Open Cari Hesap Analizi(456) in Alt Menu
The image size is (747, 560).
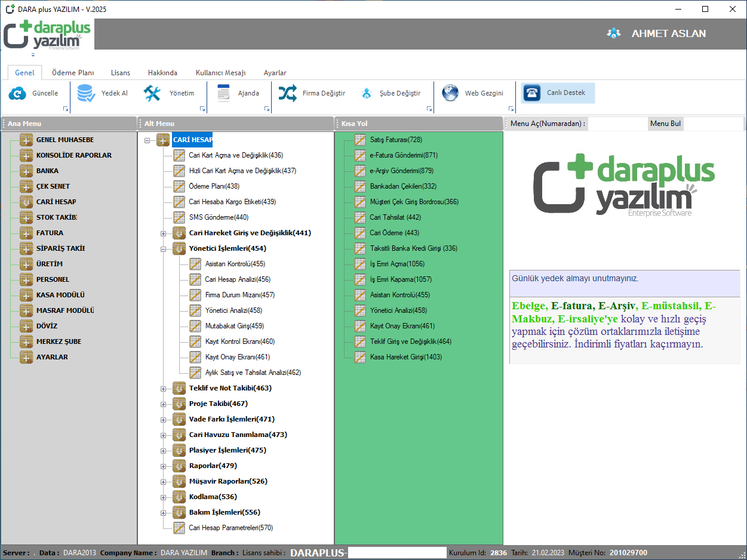point(238,279)
